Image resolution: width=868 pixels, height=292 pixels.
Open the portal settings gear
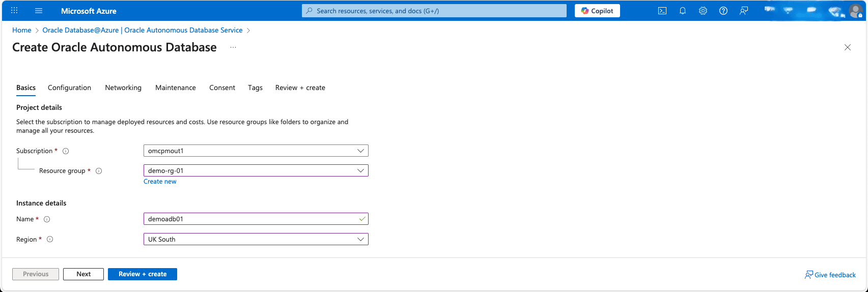(x=703, y=11)
